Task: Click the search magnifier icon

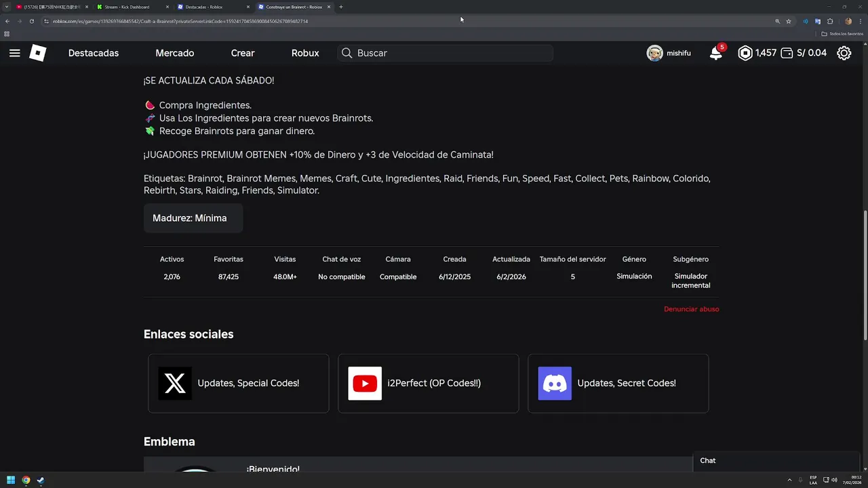Action: (347, 53)
